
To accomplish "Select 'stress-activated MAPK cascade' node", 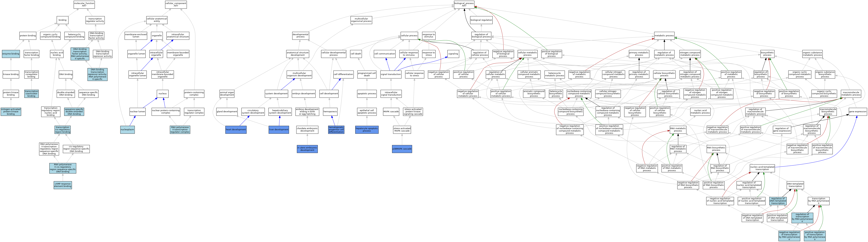I will tap(402, 130).
